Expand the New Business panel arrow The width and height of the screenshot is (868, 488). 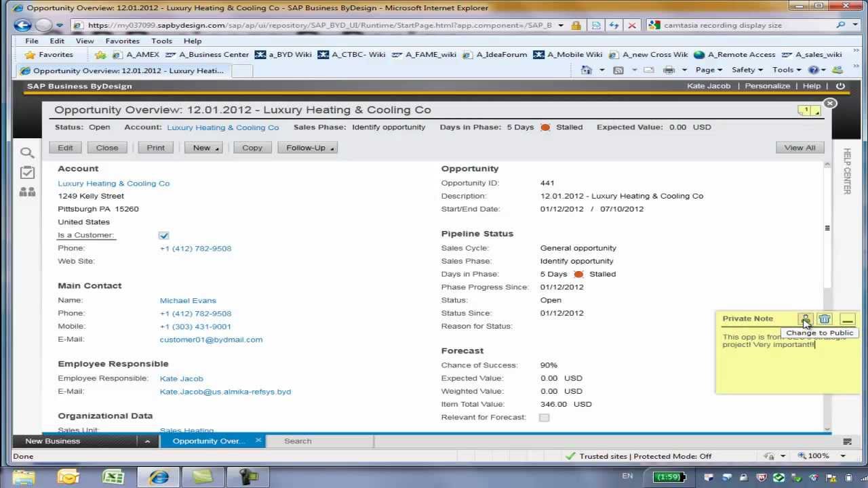147,441
